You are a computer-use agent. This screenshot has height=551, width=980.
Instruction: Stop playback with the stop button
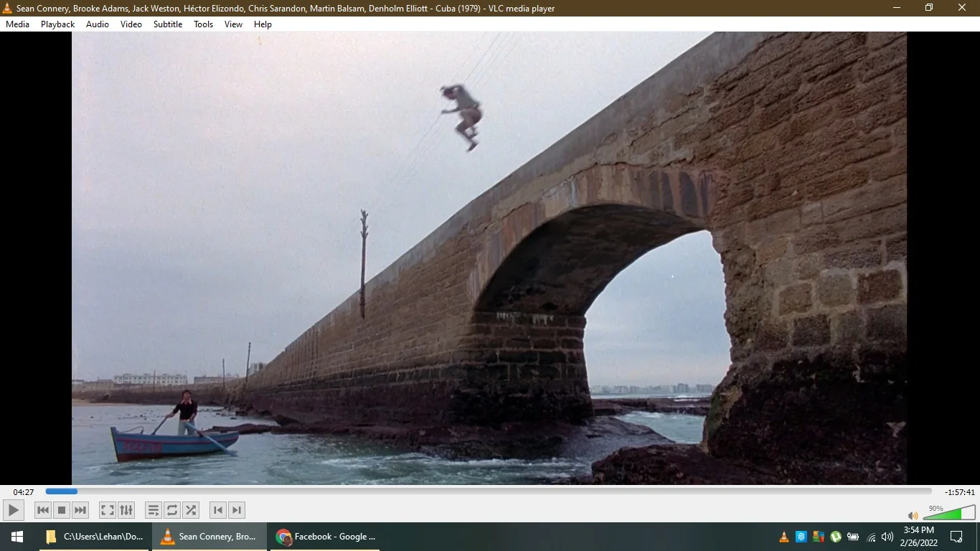pos(62,510)
